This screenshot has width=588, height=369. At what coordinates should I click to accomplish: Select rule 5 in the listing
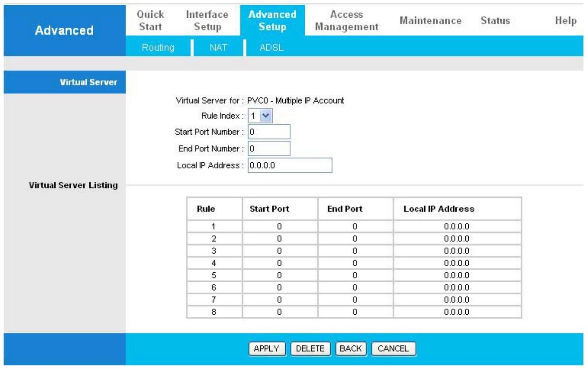pyautogui.click(x=354, y=275)
